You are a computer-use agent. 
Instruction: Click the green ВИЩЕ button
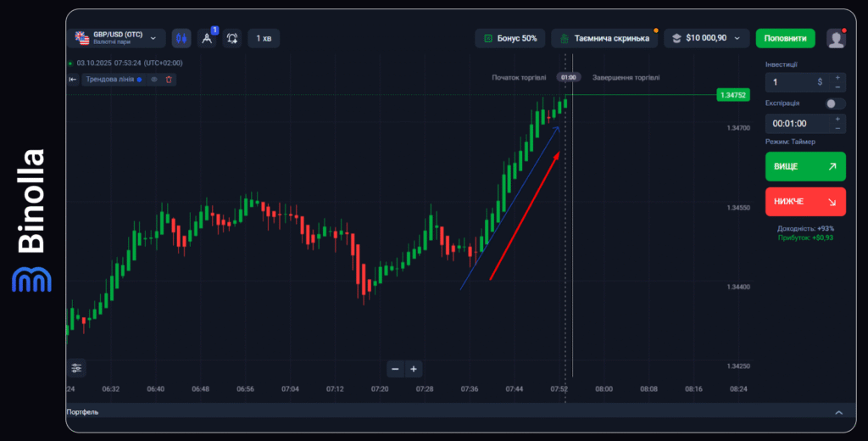(805, 166)
